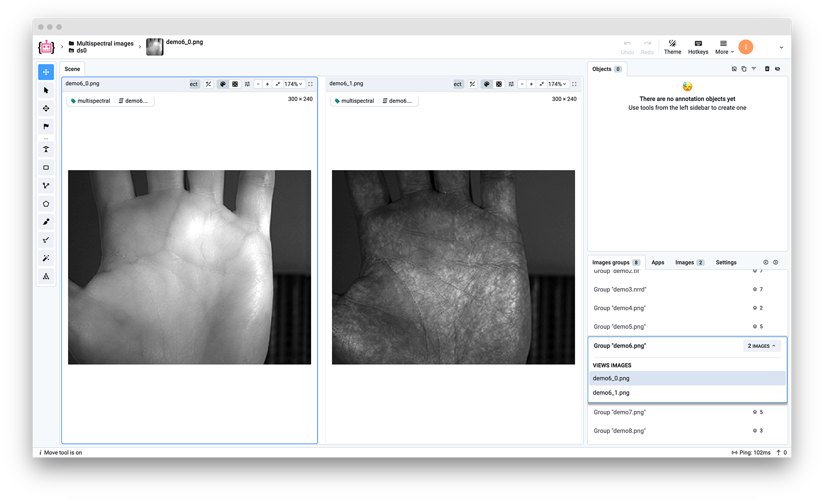Select the cursor selection tool
The image size is (824, 504).
tap(46, 90)
